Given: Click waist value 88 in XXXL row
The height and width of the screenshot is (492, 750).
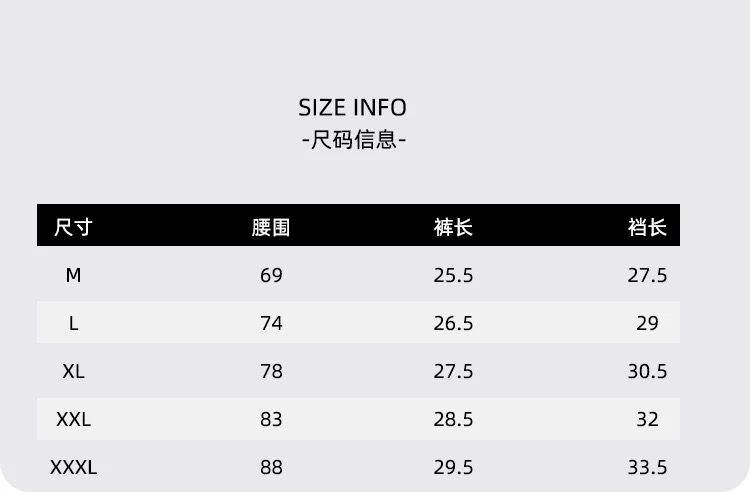Looking at the screenshot, I should 271,467.
